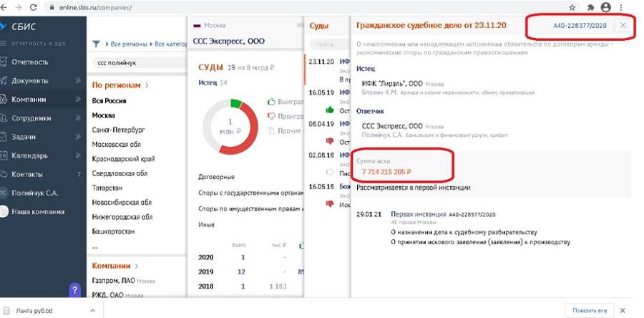644x318 pixels.
Task: Click 2019 total count 12
Action: click(x=241, y=272)
